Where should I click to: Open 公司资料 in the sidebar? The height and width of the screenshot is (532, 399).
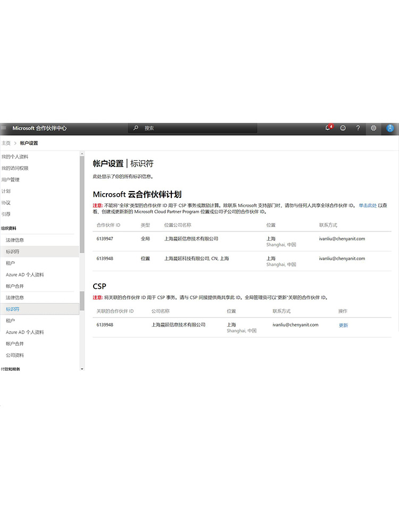click(x=15, y=355)
